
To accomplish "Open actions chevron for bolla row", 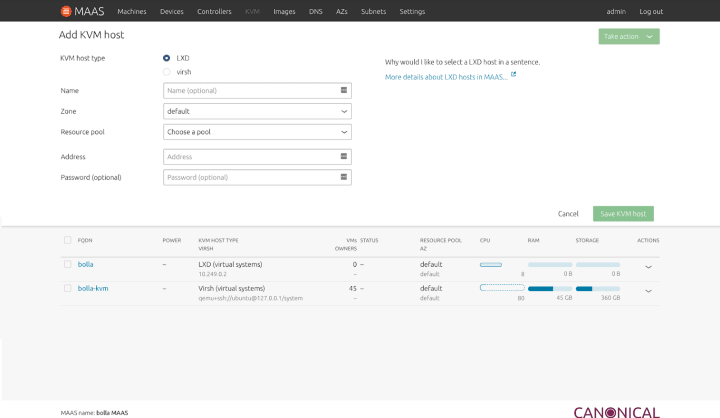I will [648, 267].
